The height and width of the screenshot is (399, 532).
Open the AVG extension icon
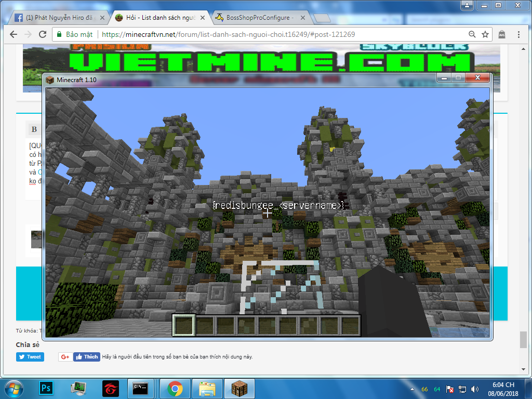(502, 34)
